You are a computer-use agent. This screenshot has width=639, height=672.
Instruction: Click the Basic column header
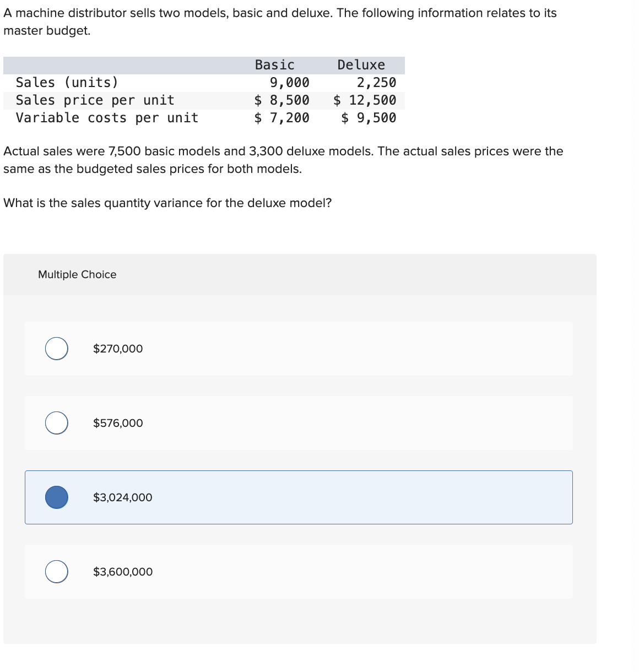click(274, 65)
